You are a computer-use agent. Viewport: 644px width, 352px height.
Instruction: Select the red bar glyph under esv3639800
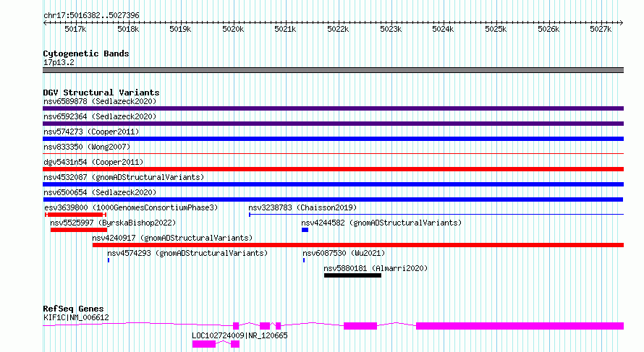point(75,215)
